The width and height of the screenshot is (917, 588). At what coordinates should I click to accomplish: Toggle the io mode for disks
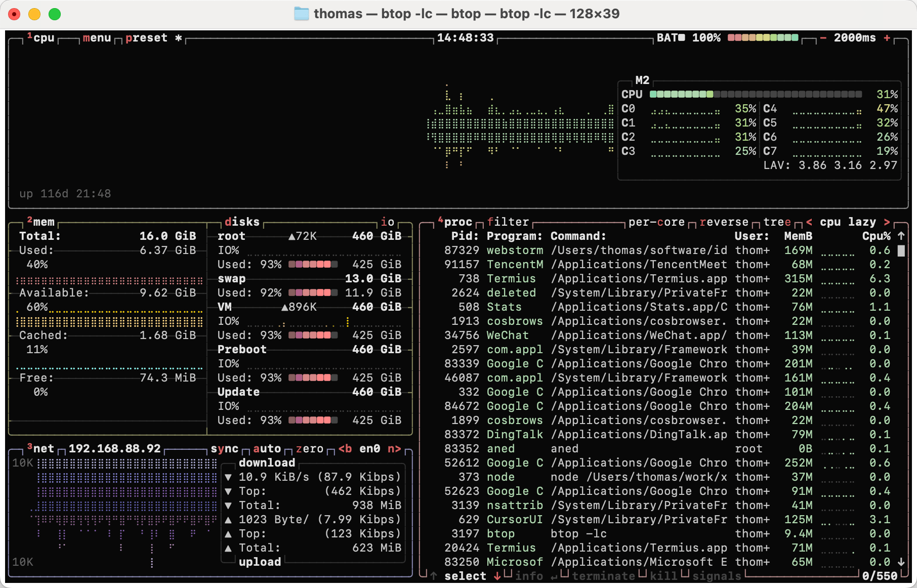[x=388, y=222]
